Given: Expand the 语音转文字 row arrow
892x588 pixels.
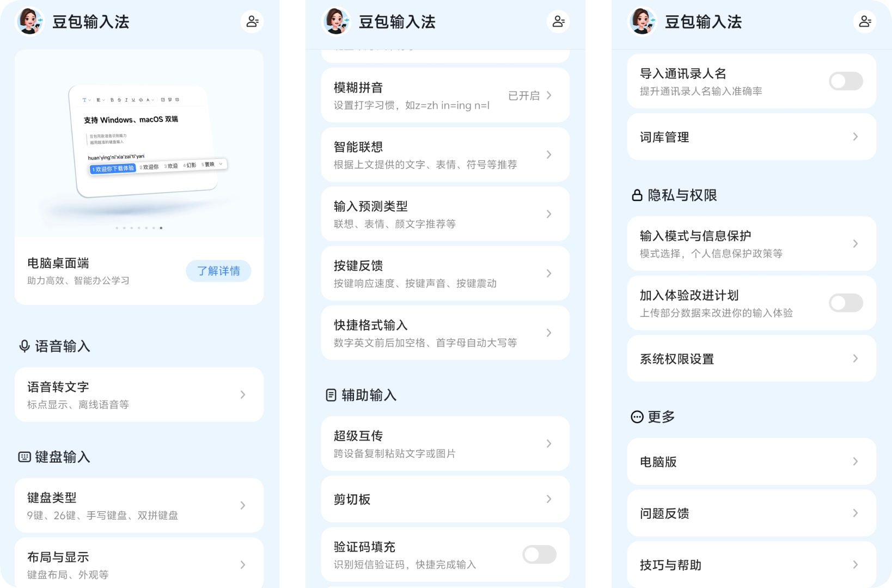Looking at the screenshot, I should (x=243, y=395).
